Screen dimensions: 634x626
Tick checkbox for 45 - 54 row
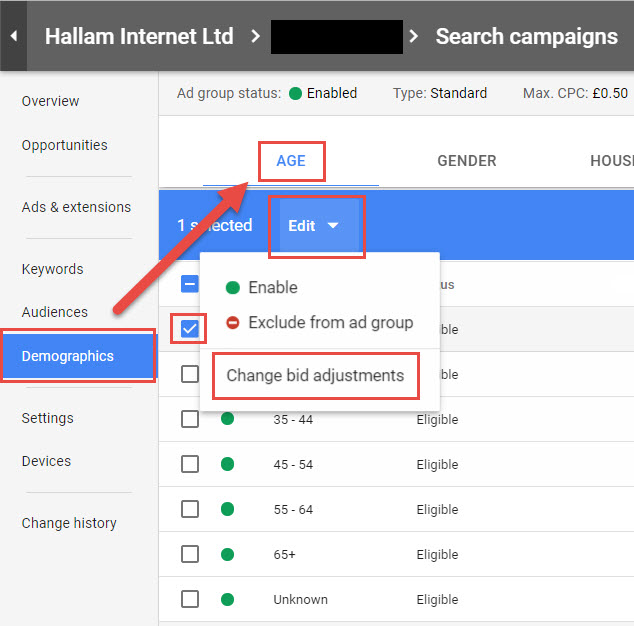[x=190, y=464]
